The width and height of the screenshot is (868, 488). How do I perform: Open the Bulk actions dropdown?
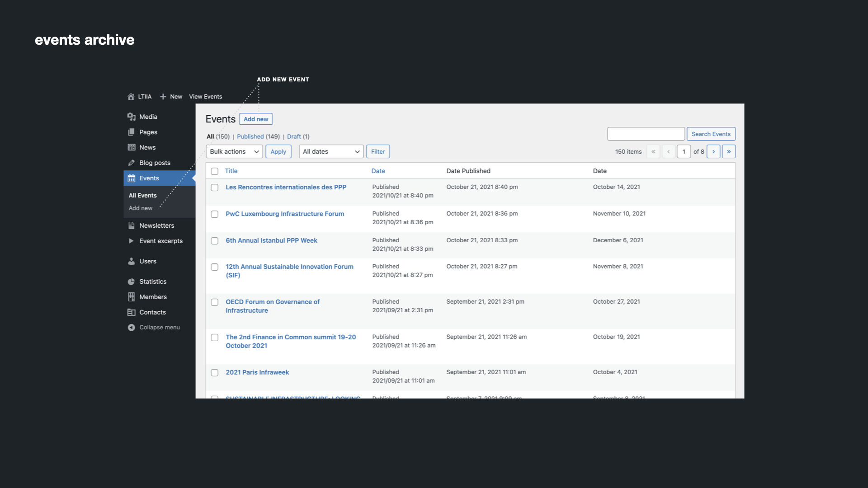(234, 152)
